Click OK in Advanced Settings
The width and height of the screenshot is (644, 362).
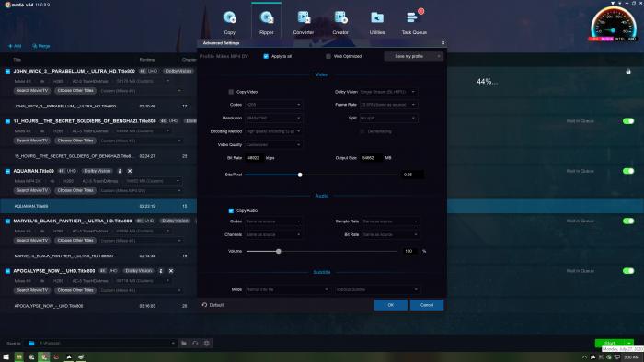391,305
